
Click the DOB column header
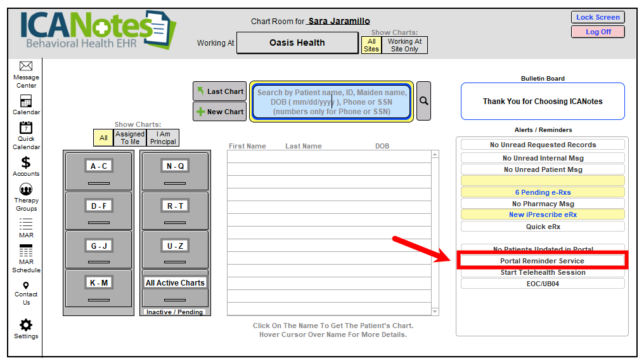click(382, 146)
